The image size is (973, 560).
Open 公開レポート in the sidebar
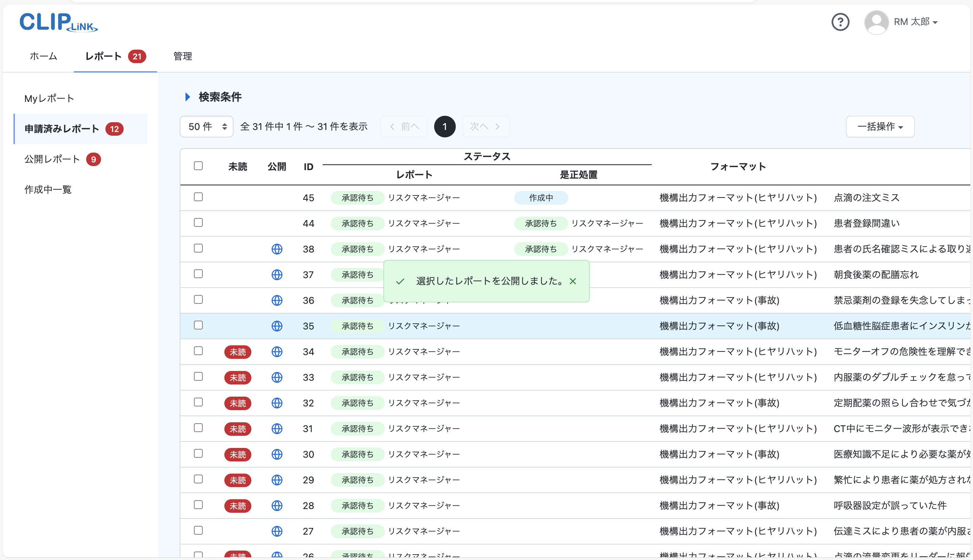[52, 159]
